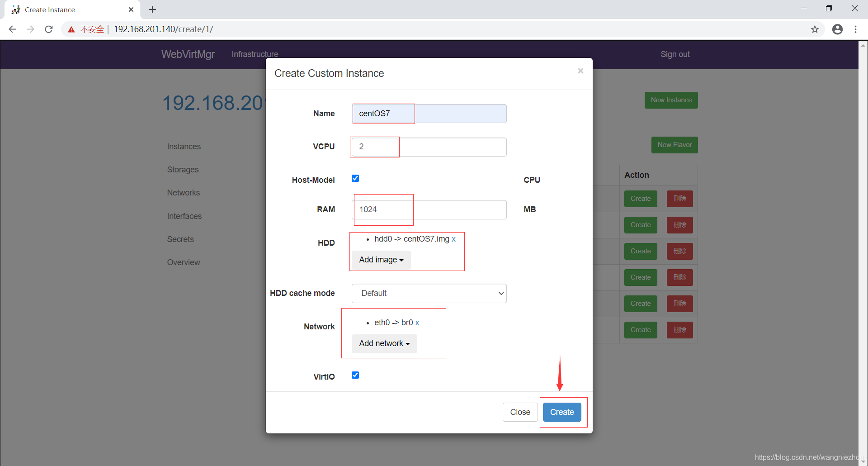Toggle the VirtIO checkbox
This screenshot has width=868, height=466.
(355, 375)
